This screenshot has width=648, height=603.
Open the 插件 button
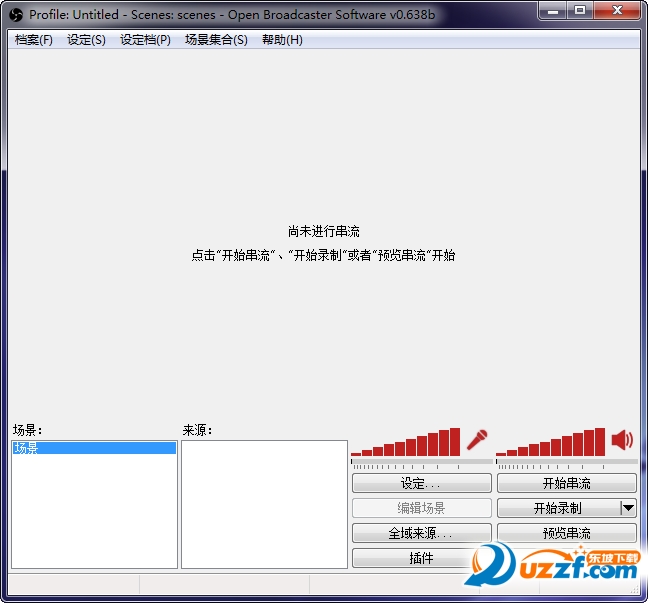pos(422,558)
